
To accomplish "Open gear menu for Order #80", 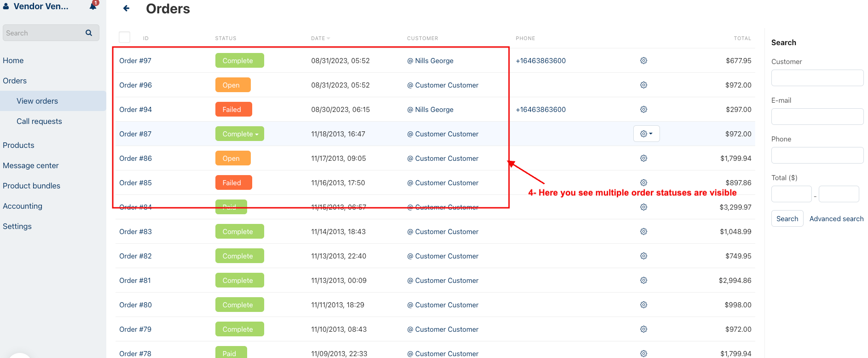I will (643, 305).
